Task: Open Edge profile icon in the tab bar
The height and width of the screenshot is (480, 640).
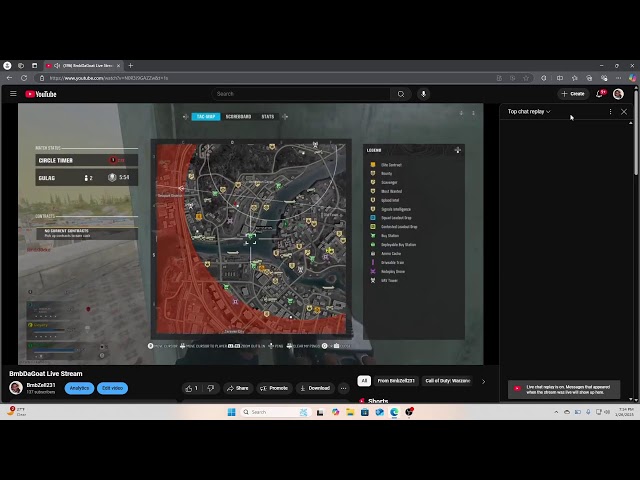Action: click(7, 66)
